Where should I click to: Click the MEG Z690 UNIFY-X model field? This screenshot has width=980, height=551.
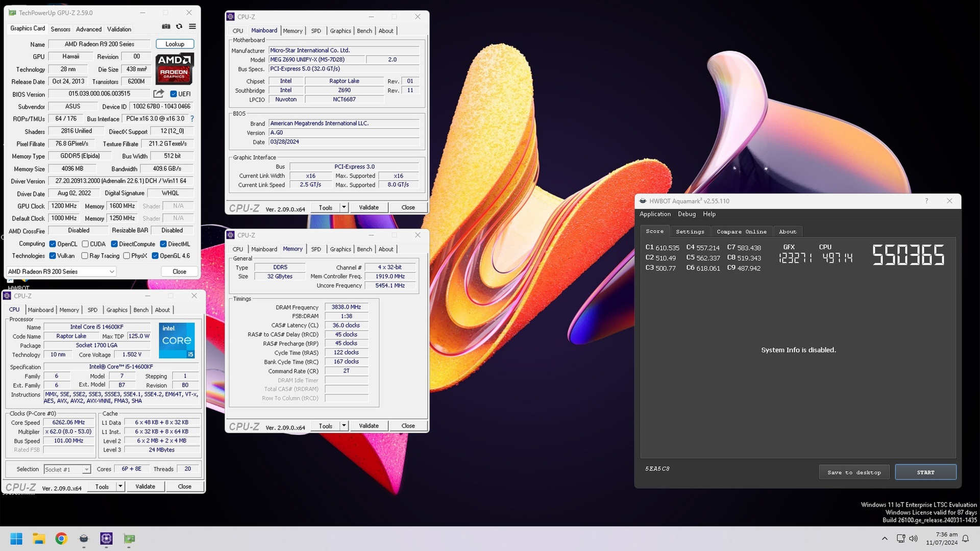(x=316, y=60)
